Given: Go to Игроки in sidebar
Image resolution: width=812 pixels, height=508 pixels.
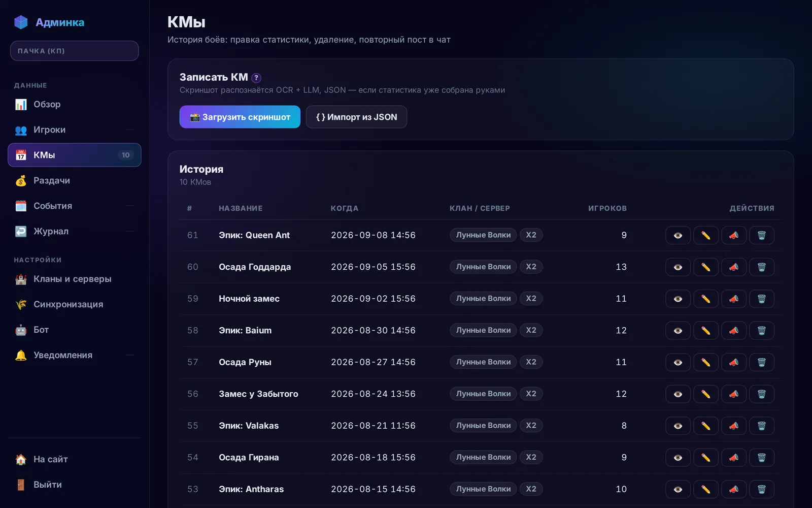Looking at the screenshot, I should click(75, 130).
